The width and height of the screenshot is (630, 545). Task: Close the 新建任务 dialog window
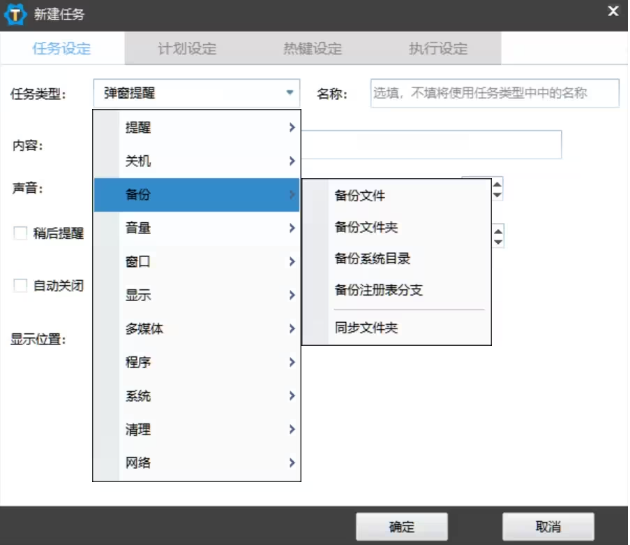point(613,11)
